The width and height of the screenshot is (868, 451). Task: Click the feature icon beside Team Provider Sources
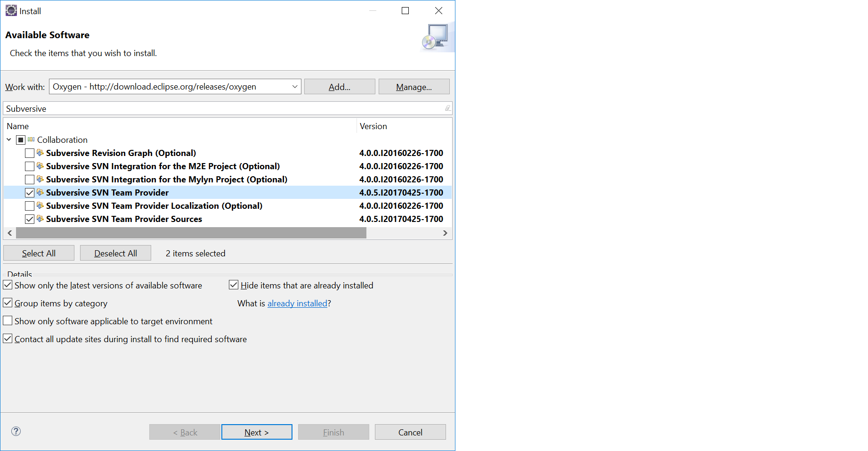(x=41, y=219)
